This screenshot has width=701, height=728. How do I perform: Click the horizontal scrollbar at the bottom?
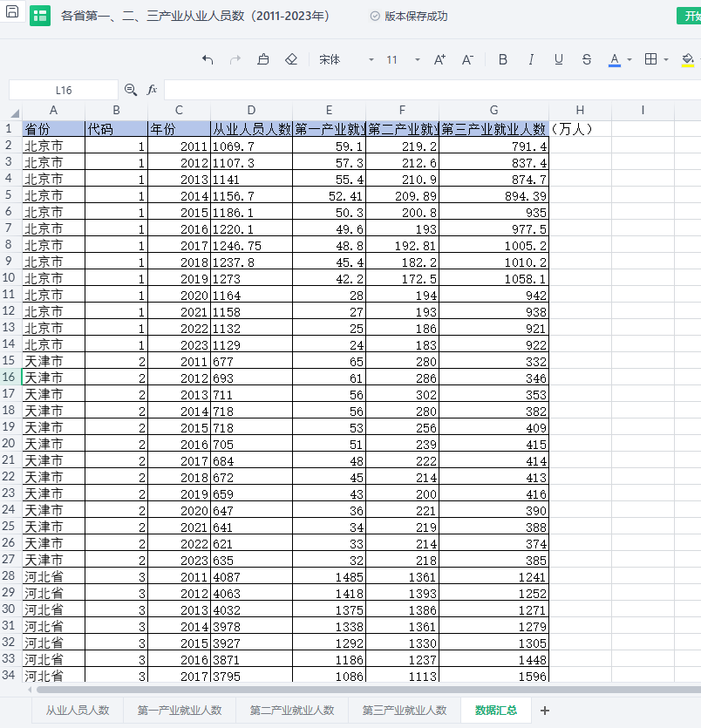click(369, 690)
